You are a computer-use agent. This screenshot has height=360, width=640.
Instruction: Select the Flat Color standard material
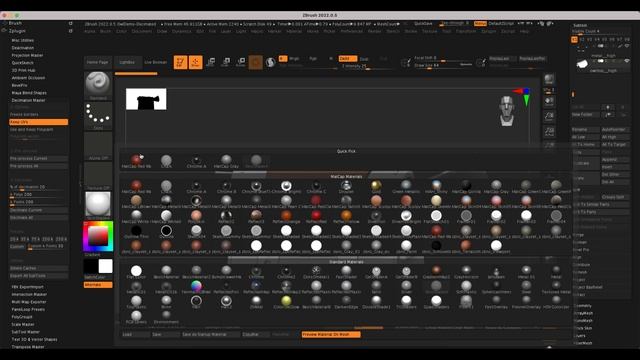[x=136, y=271]
